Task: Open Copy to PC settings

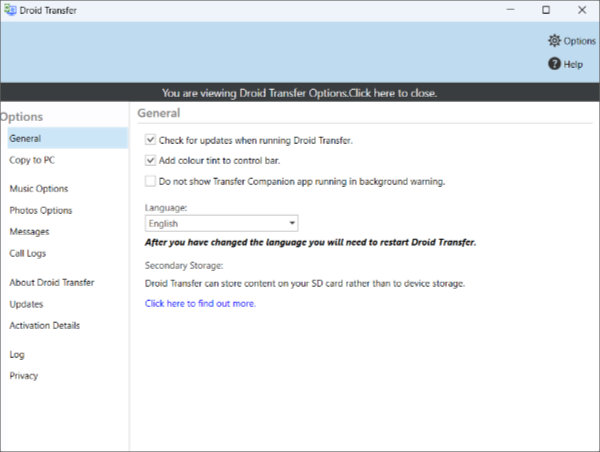Action: click(32, 160)
